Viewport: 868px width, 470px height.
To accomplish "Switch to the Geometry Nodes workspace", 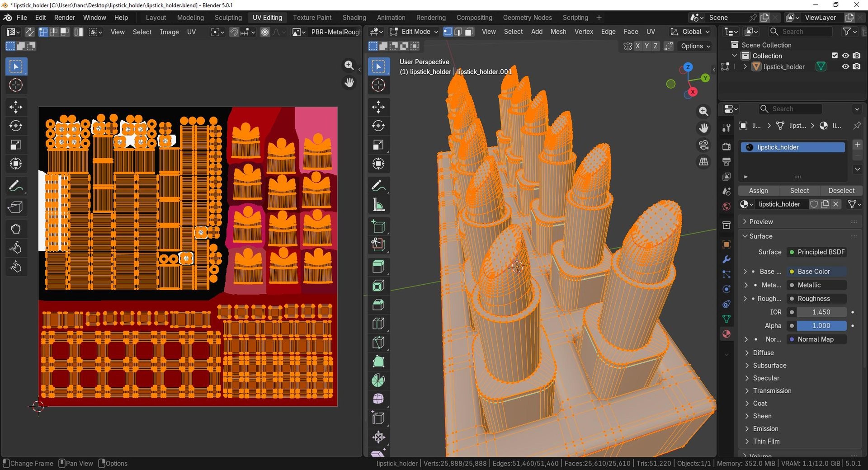I will pyautogui.click(x=527, y=18).
